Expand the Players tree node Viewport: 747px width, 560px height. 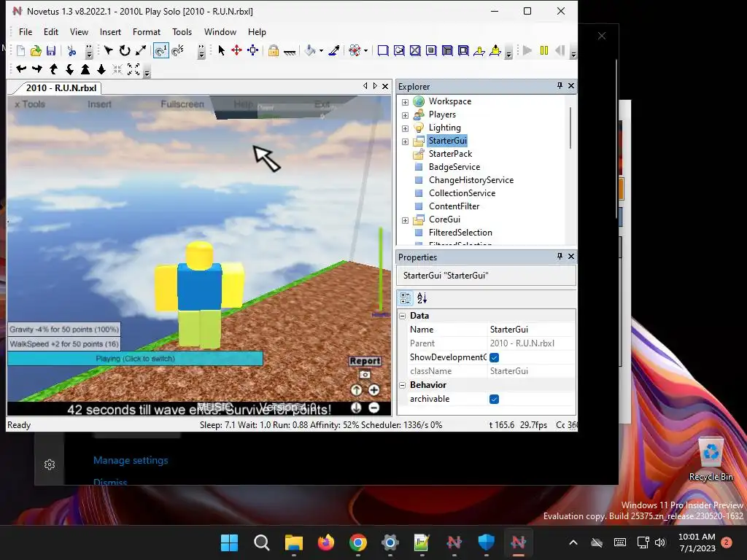click(x=405, y=115)
